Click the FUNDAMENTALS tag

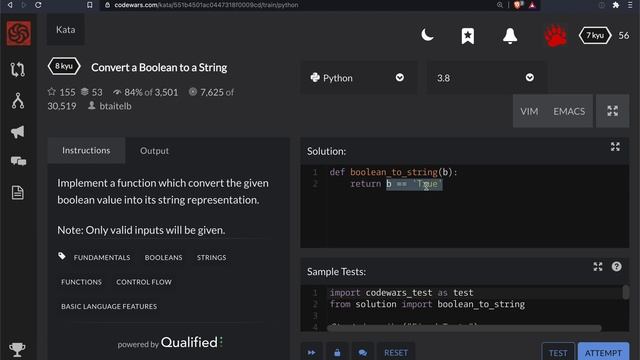tap(102, 258)
